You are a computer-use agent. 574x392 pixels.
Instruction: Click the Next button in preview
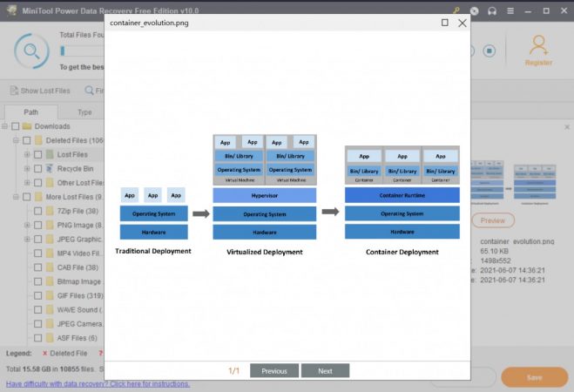325,371
